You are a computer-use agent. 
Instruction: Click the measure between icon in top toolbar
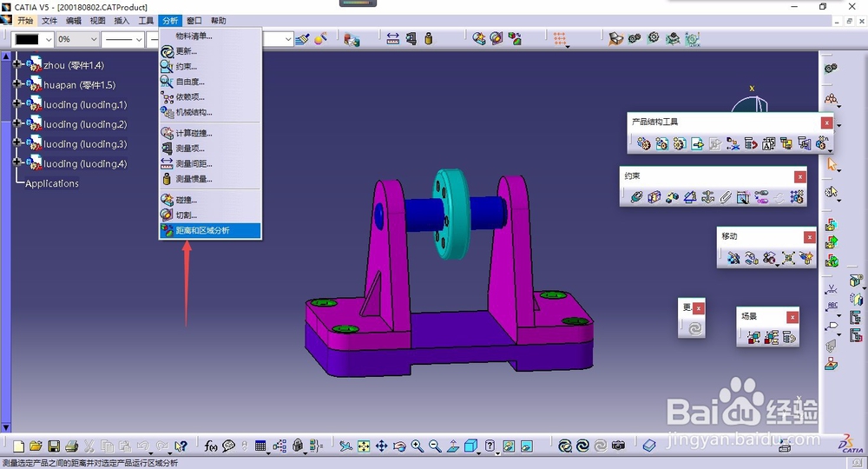click(x=392, y=39)
